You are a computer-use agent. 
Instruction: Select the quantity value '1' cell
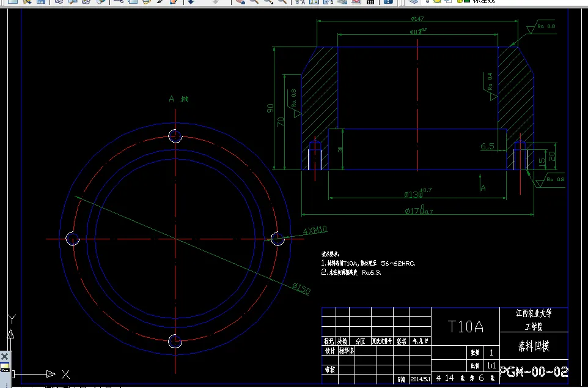tap(491, 353)
